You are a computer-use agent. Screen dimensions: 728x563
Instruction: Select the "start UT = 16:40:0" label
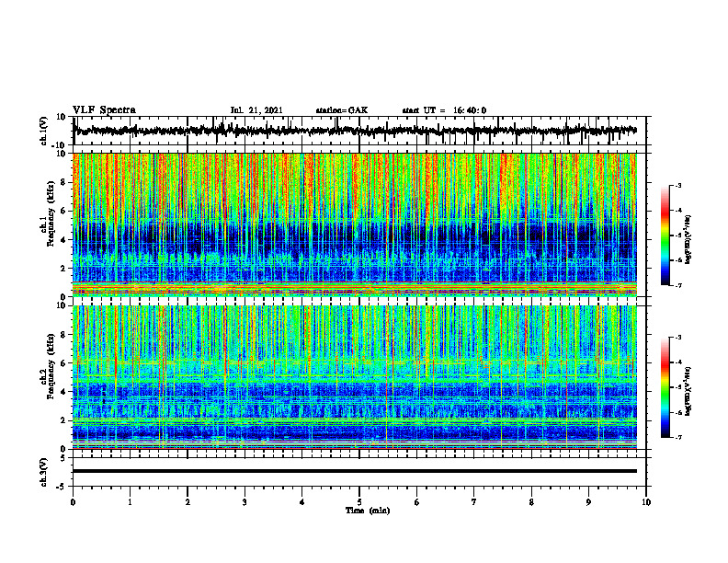444,110
